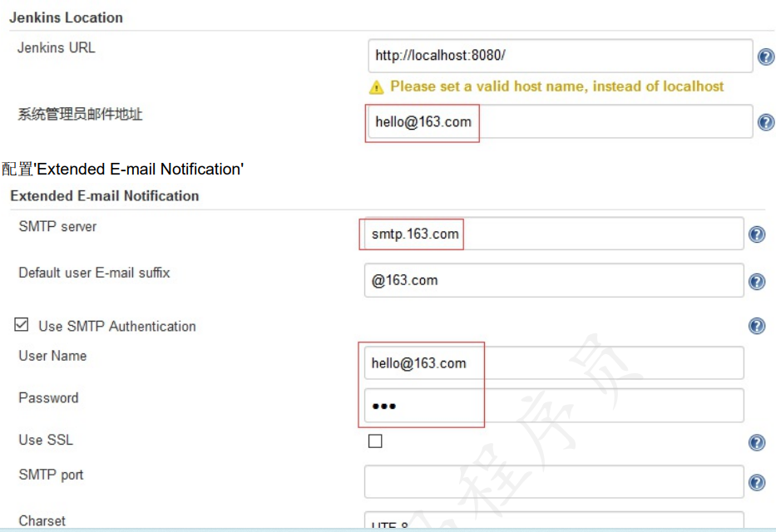Screen dimensions: 776x532
Task: Open help for Default user E-mail suffix
Action: [x=757, y=281]
